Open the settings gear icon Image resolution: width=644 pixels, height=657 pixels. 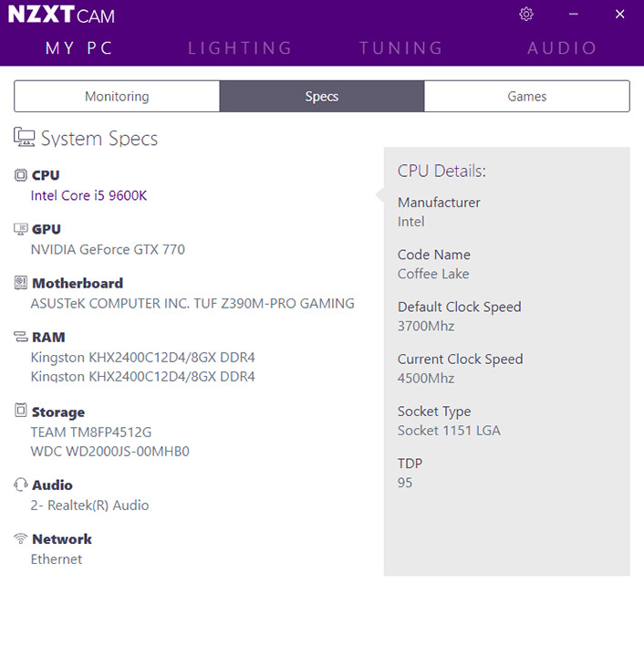(x=526, y=15)
